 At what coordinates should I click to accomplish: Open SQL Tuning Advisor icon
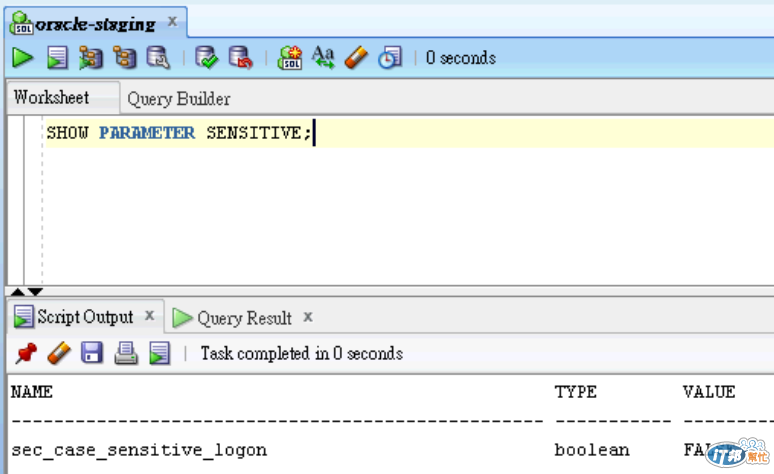coord(158,58)
